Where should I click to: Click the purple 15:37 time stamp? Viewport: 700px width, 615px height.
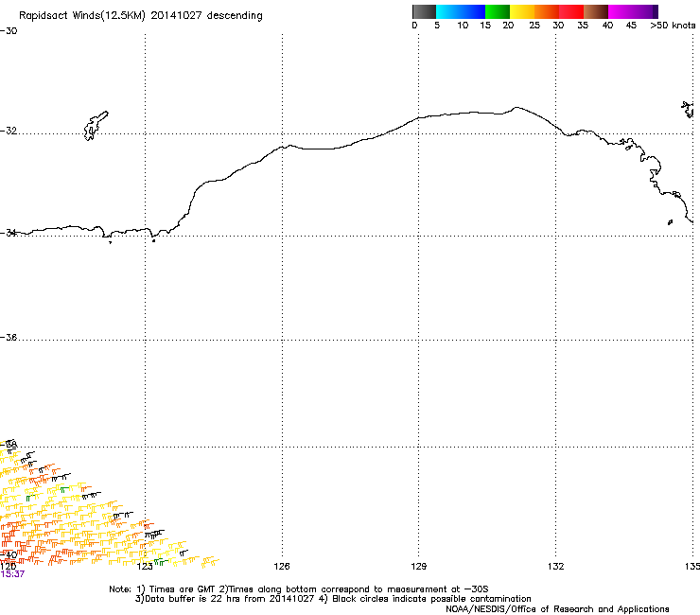(x=12, y=574)
